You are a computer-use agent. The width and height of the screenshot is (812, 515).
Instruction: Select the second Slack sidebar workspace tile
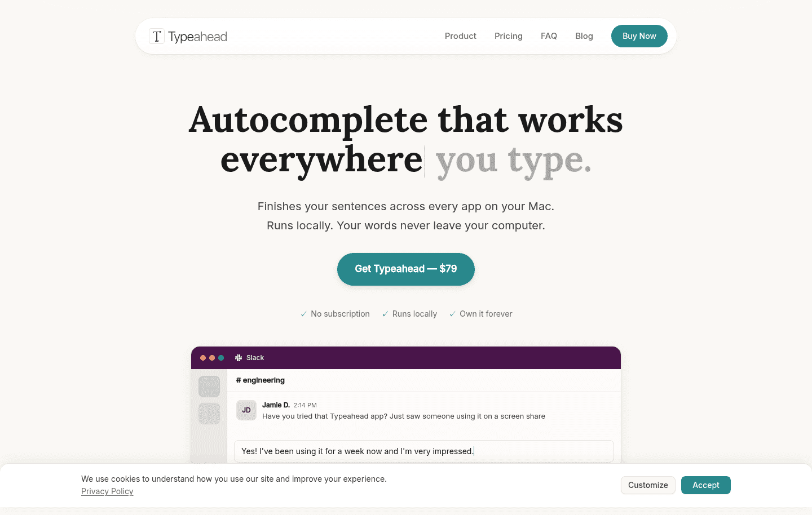tap(209, 414)
